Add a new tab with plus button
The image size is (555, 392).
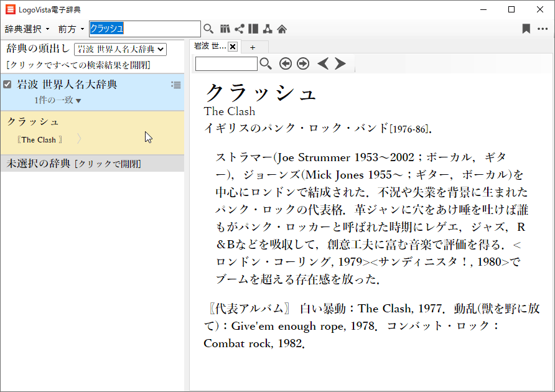pyautogui.click(x=253, y=47)
